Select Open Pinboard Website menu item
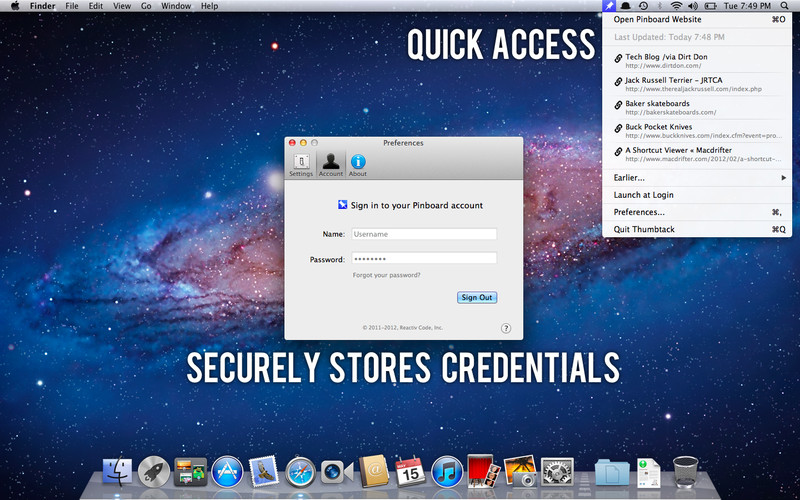 [657, 19]
